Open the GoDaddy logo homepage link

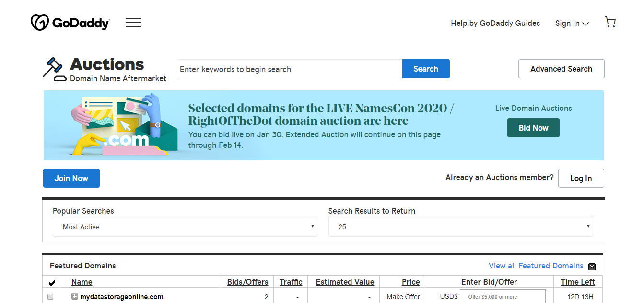70,23
